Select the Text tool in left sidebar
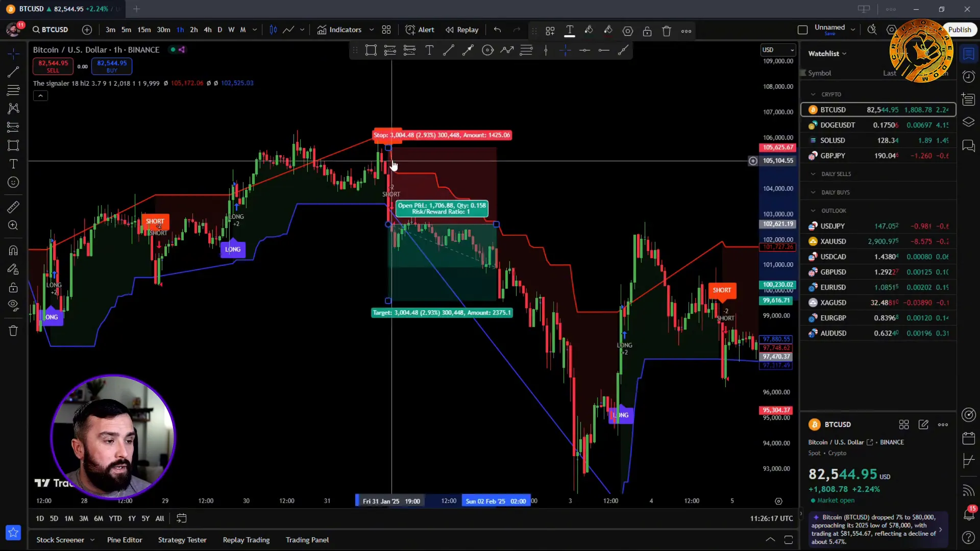 (13, 164)
